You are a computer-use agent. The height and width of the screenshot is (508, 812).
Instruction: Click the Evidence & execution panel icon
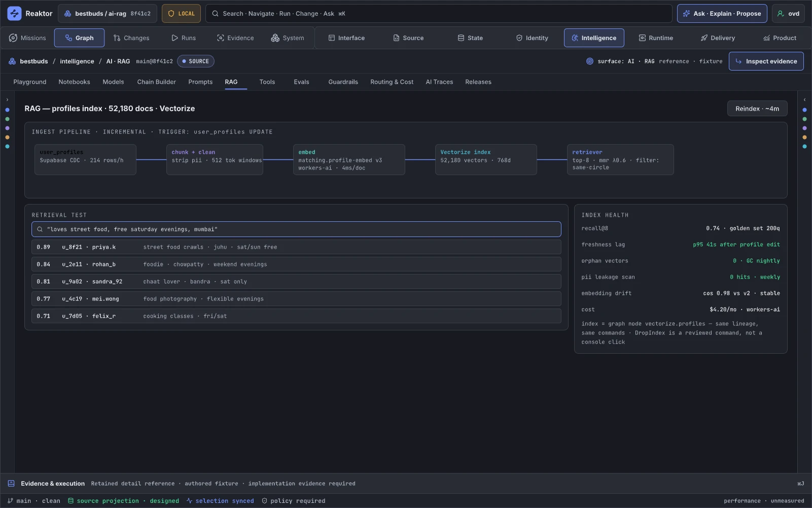11,484
